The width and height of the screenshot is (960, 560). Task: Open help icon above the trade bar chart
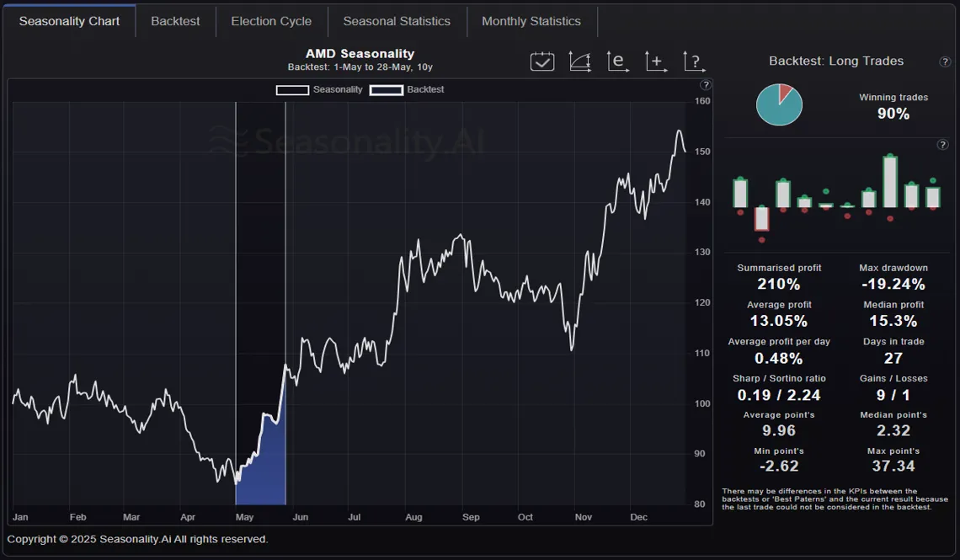tap(942, 145)
